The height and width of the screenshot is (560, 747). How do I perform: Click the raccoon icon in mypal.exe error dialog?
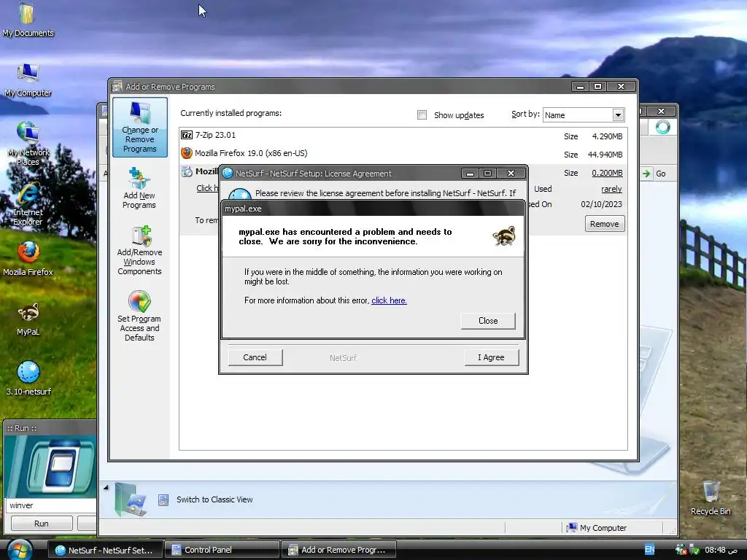[503, 236]
